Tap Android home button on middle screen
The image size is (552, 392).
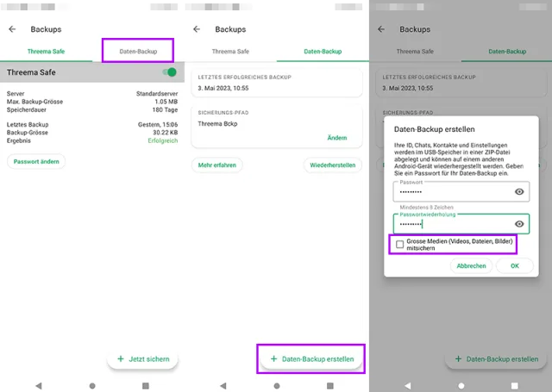click(x=277, y=386)
